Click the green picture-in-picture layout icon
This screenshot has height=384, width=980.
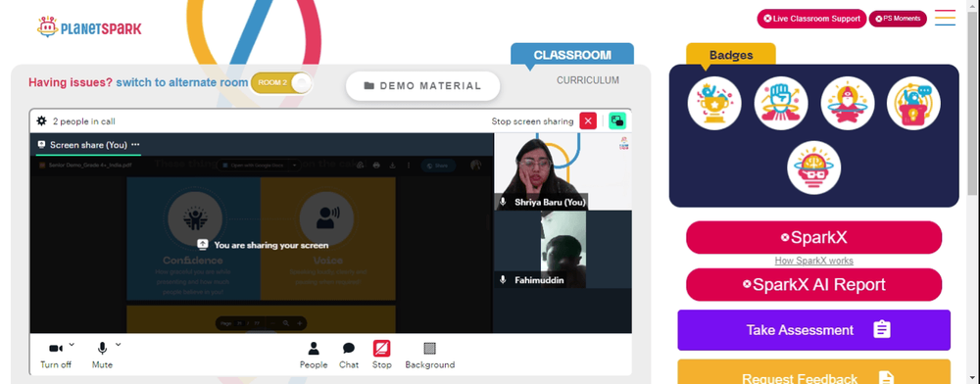click(x=617, y=121)
